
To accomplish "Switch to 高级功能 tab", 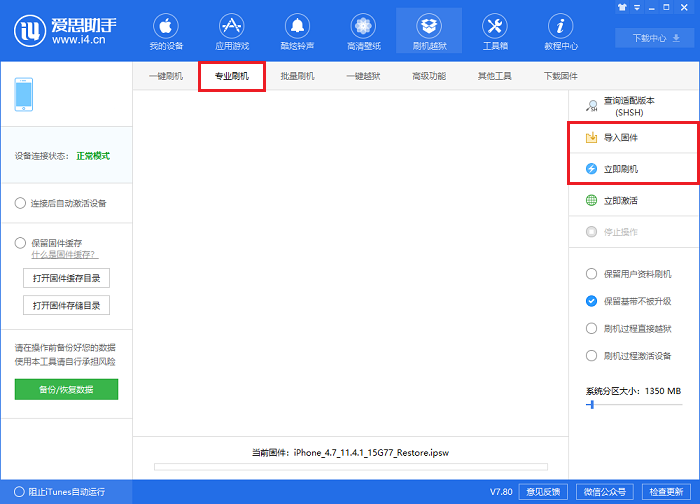I will point(429,76).
